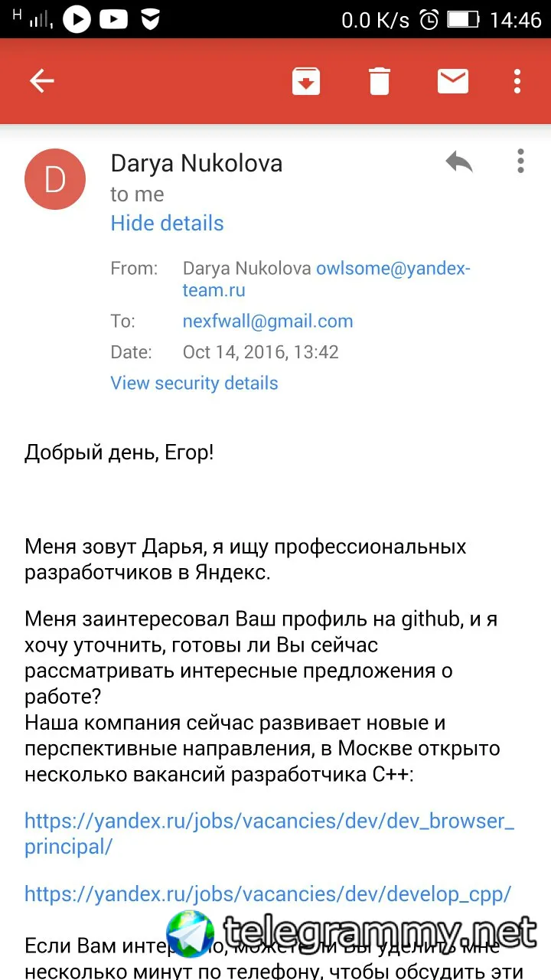Open the dev_browser_principal vacancy link
Viewport: 551px width, 980px height.
[x=269, y=834]
